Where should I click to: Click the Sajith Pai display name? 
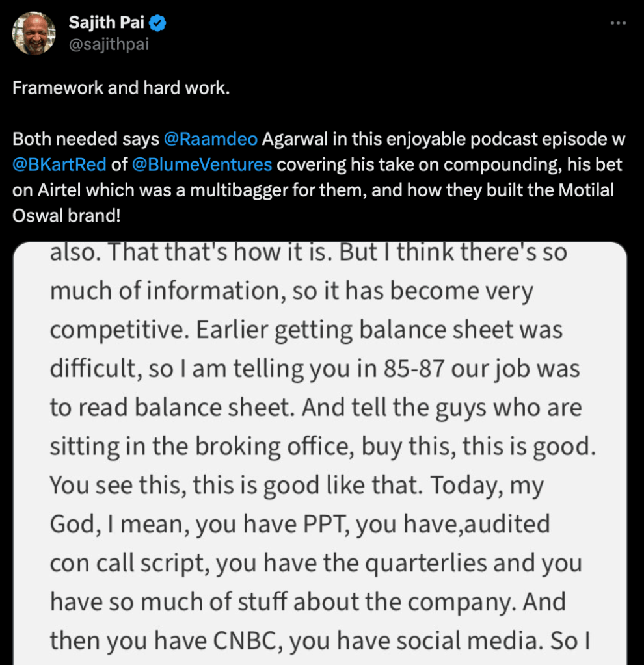pos(107,24)
